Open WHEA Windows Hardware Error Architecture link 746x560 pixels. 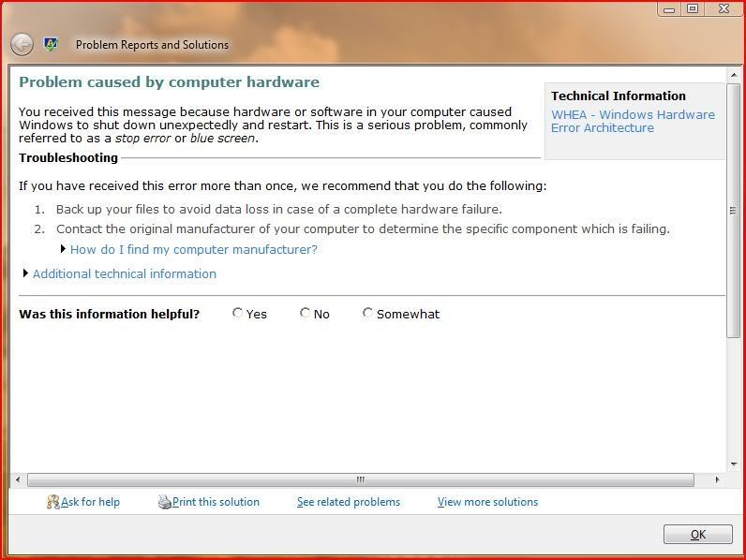(633, 121)
